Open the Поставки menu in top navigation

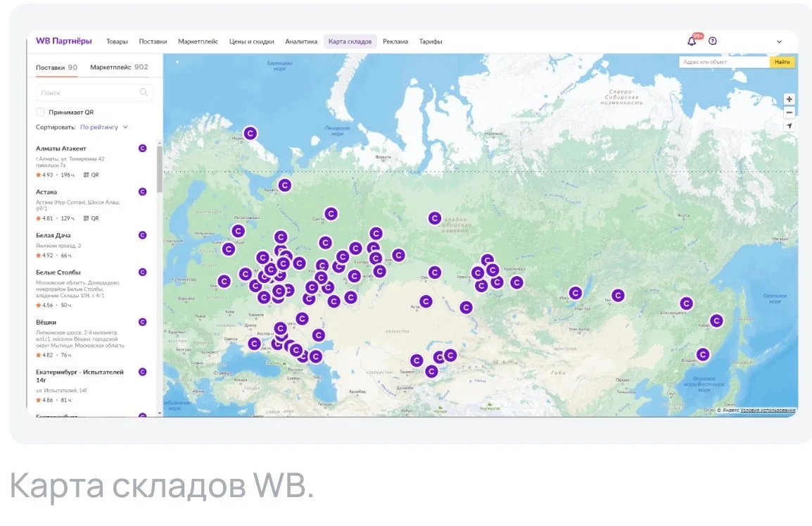(x=153, y=42)
